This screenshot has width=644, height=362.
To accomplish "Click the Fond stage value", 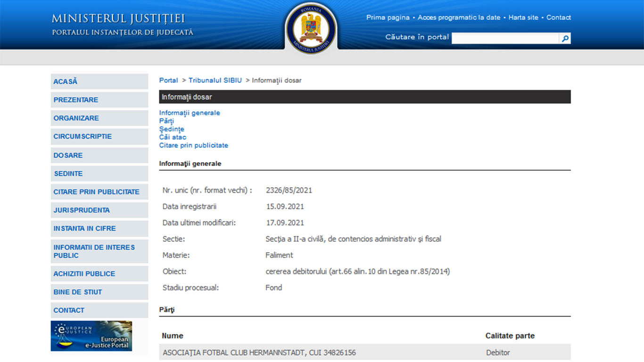I will pos(274,288).
